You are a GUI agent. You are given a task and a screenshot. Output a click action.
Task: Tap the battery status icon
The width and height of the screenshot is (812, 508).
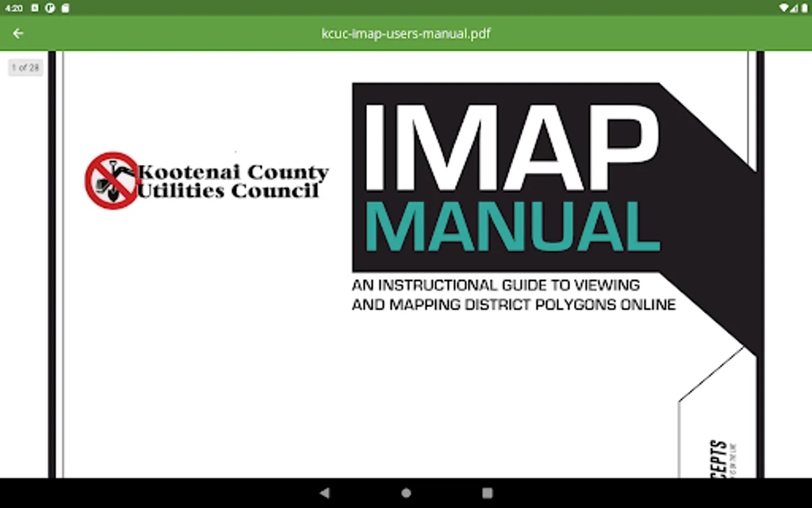(x=804, y=8)
